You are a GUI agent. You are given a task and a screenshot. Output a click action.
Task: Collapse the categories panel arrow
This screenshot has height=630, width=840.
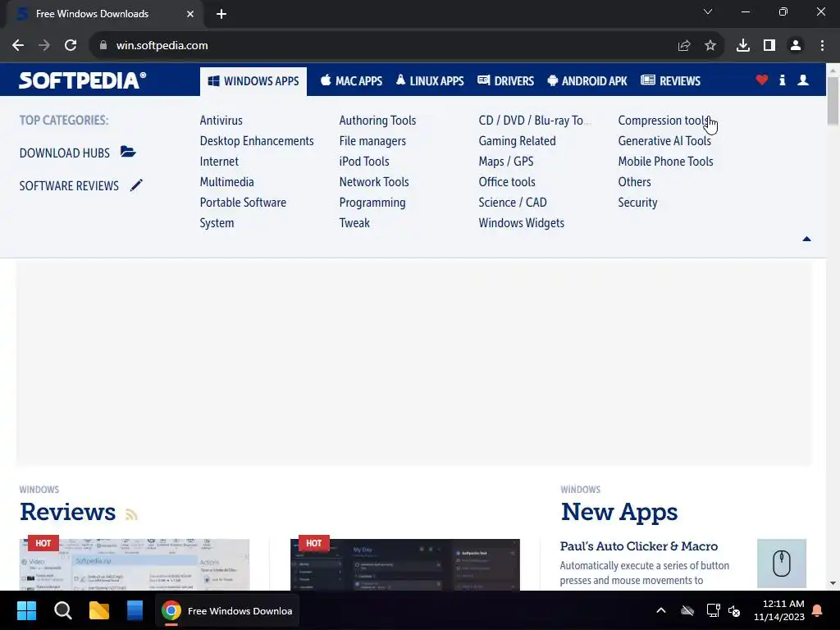tap(807, 239)
